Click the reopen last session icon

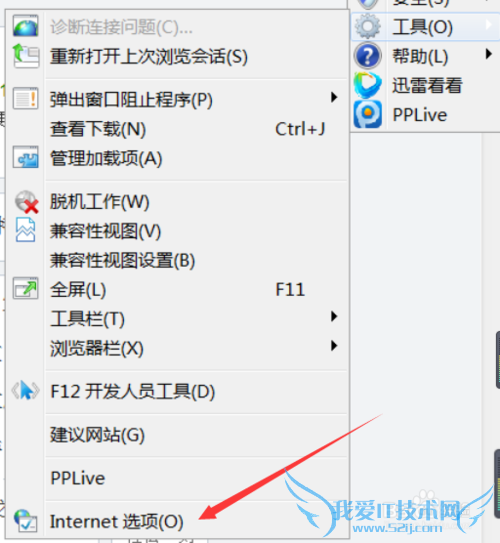coord(25,55)
